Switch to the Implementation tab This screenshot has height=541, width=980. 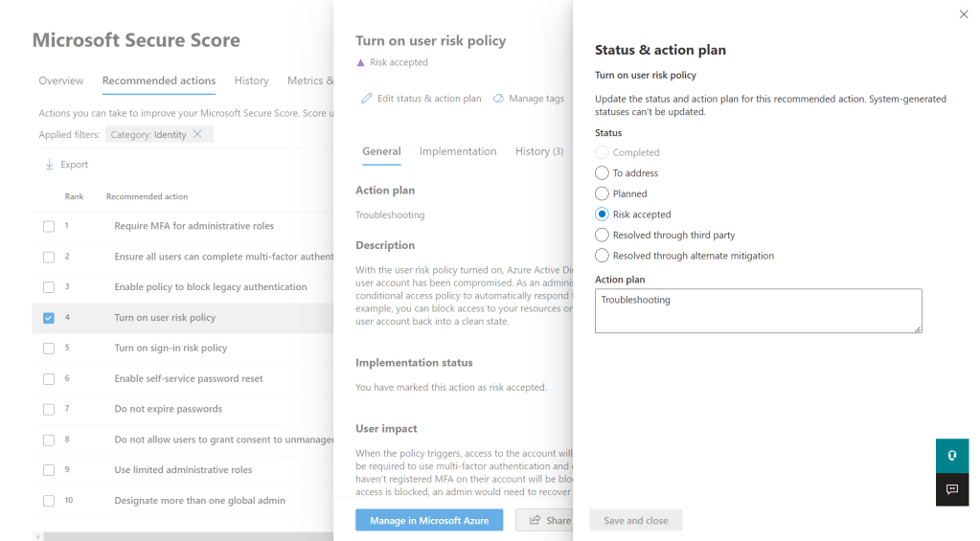coord(458,151)
